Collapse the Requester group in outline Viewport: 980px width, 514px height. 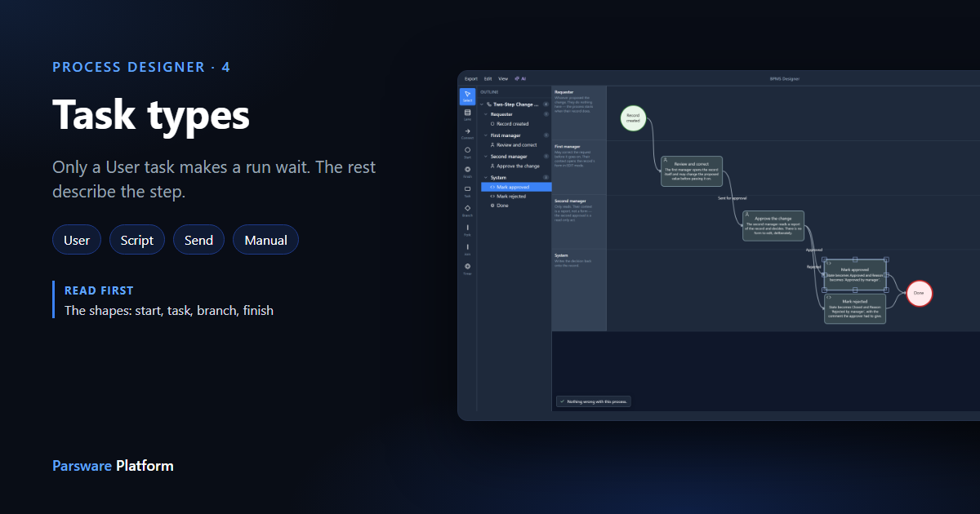(486, 114)
